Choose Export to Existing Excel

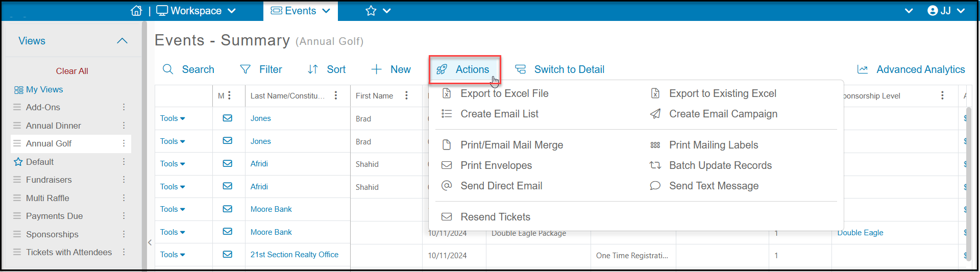(714, 93)
